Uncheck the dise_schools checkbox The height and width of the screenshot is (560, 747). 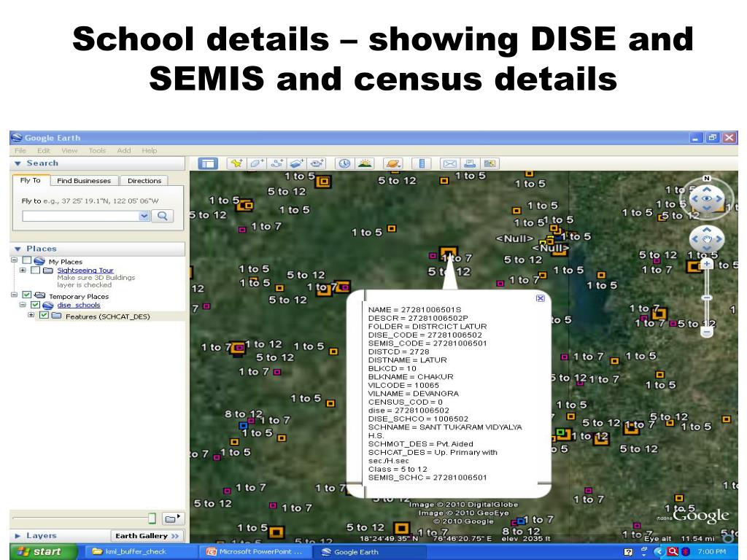click(36, 305)
